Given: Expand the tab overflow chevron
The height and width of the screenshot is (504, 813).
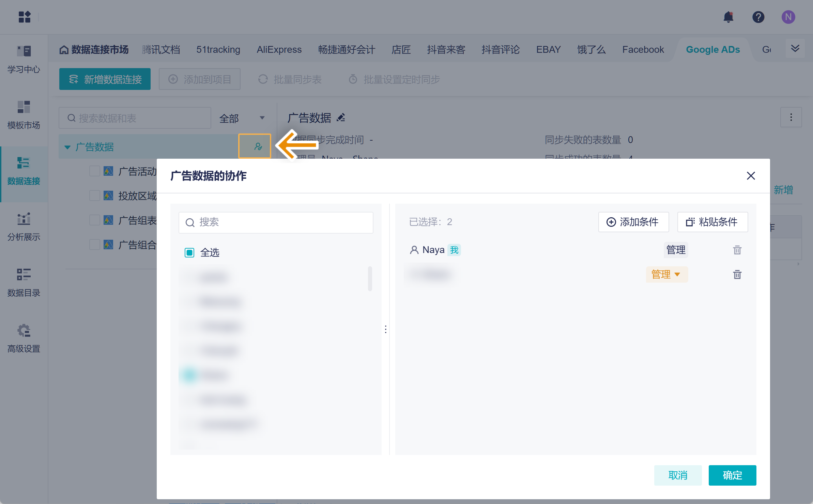Looking at the screenshot, I should coord(795,48).
